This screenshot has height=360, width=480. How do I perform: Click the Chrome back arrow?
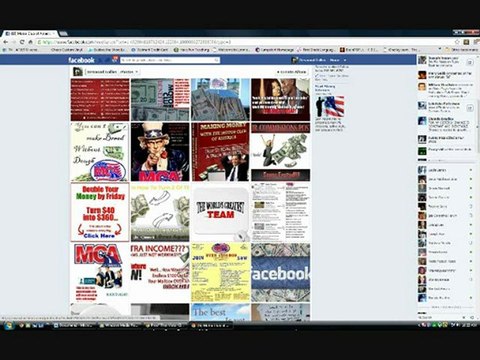click(6, 42)
